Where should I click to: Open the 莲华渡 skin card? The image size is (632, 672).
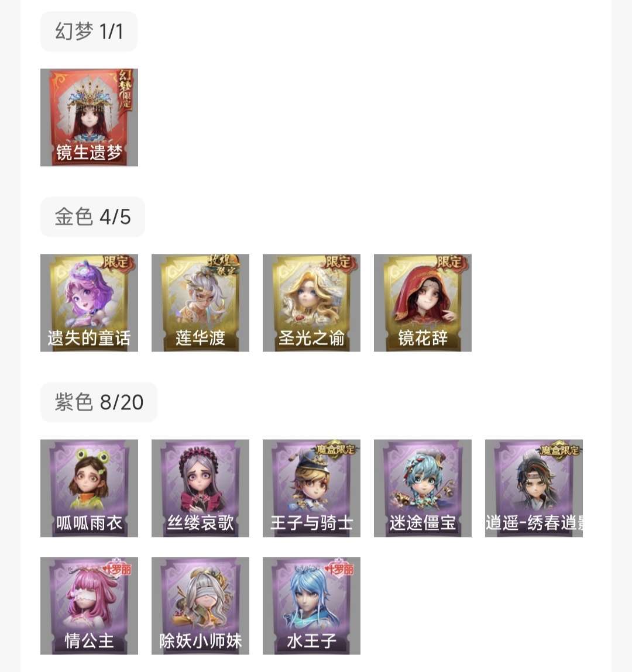click(200, 303)
